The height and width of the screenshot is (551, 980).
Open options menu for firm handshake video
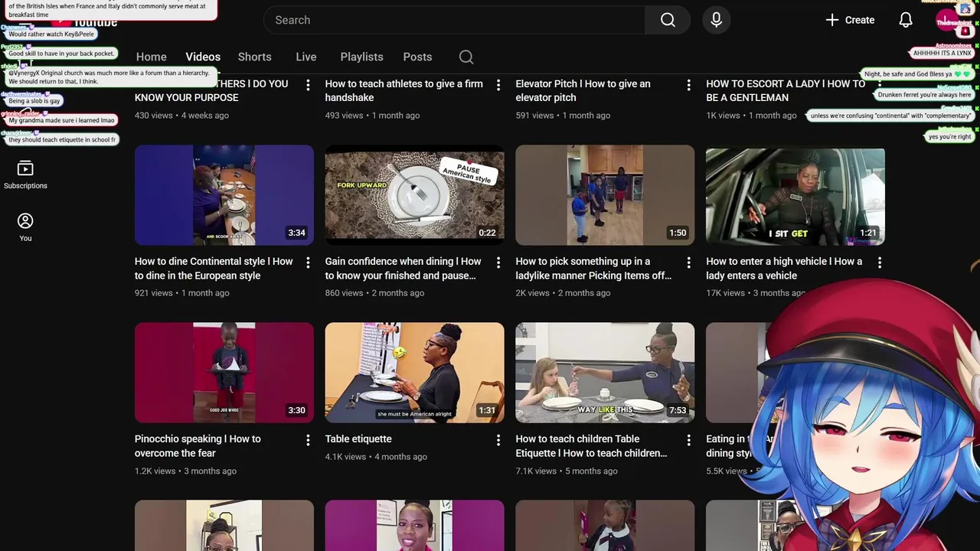point(498,85)
